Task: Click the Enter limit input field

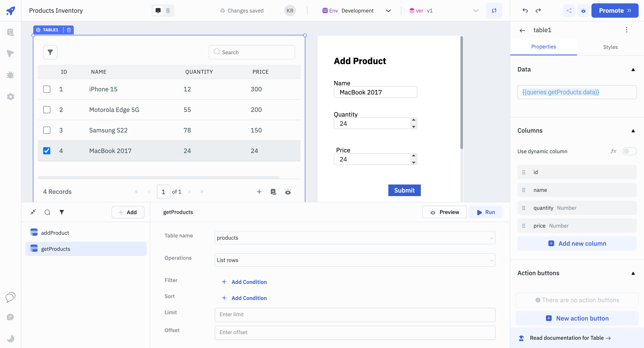Action: (x=354, y=314)
